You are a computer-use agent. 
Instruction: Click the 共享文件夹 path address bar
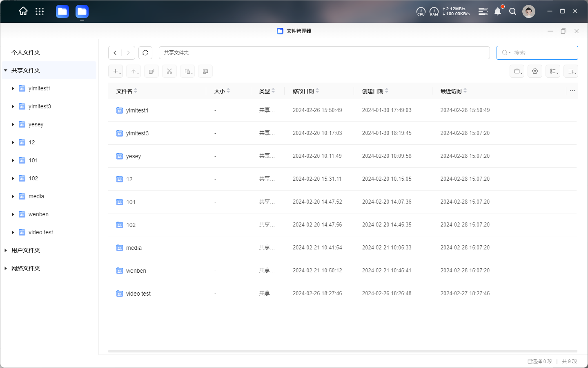click(324, 53)
